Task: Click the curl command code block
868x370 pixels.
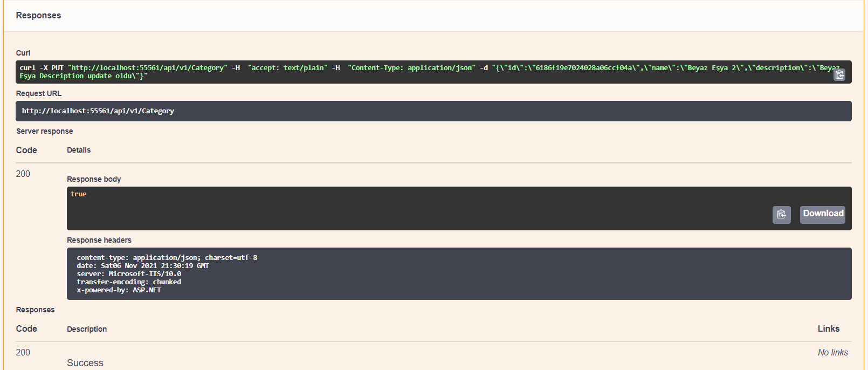Action: point(433,72)
